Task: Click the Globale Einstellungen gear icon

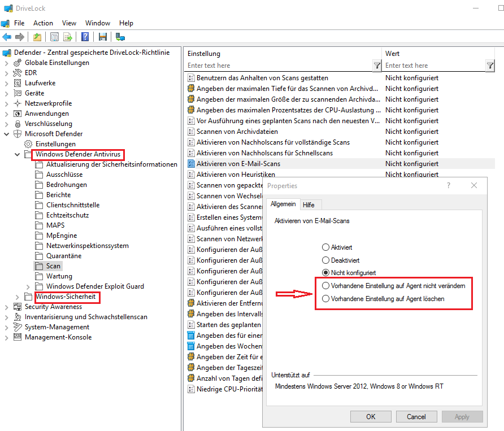Action: (x=18, y=63)
